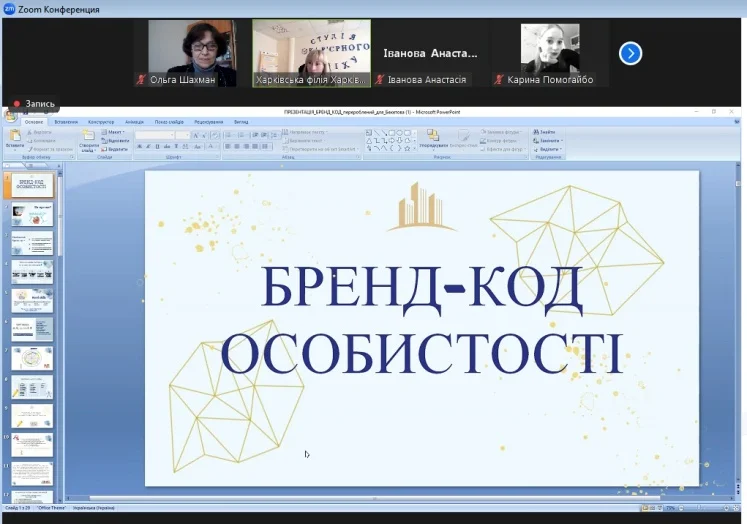The image size is (747, 524).
Task: Select the second slide thumbnail in panel
Action: [33, 213]
